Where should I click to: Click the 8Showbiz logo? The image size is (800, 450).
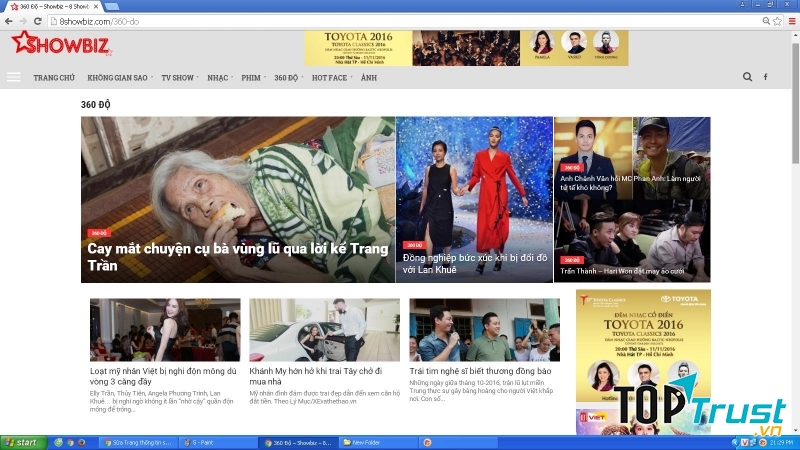tap(62, 44)
